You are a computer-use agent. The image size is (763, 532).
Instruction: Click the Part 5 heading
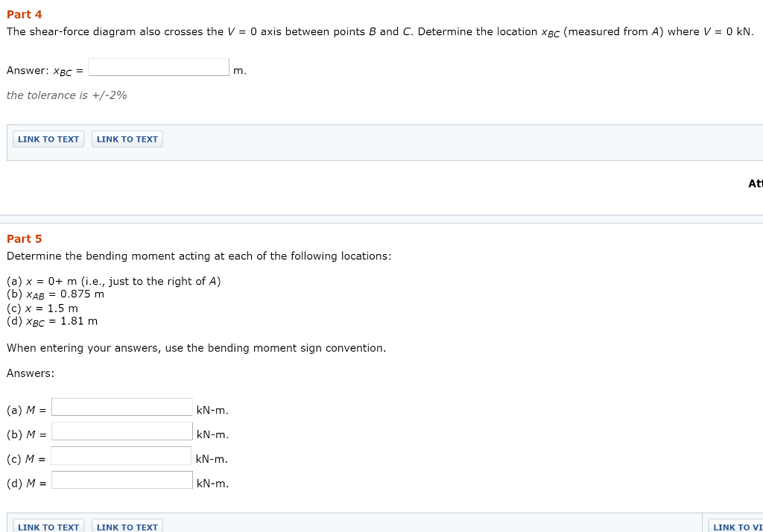(x=24, y=238)
